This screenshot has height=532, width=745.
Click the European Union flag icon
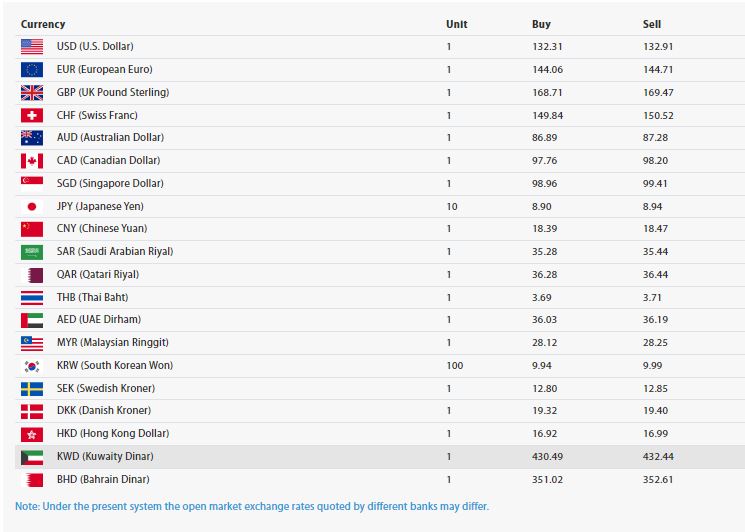click(x=32, y=69)
